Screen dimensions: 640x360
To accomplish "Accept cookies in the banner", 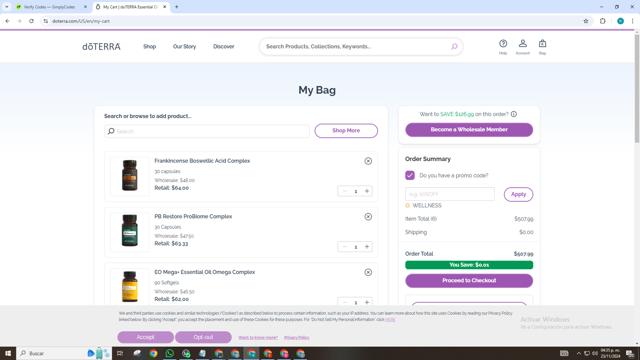I will 145,337.
